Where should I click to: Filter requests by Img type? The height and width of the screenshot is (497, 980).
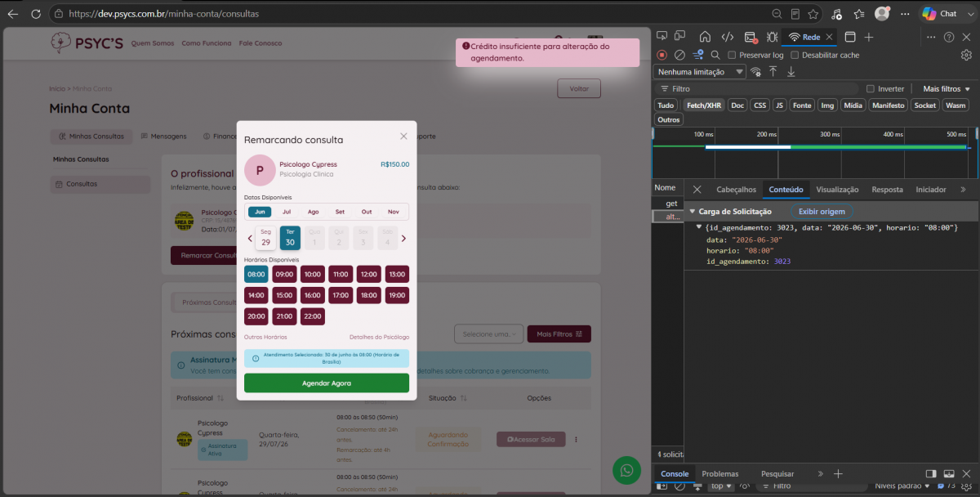pos(828,105)
